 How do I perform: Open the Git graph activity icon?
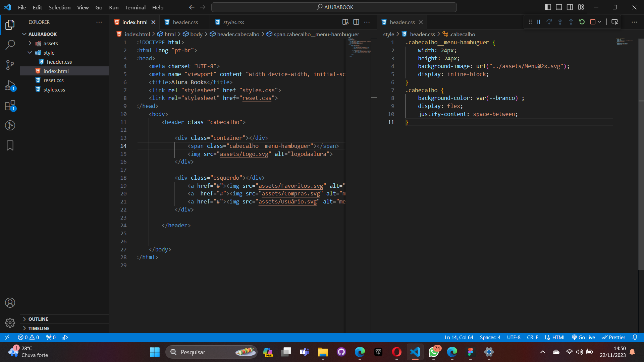(10, 125)
